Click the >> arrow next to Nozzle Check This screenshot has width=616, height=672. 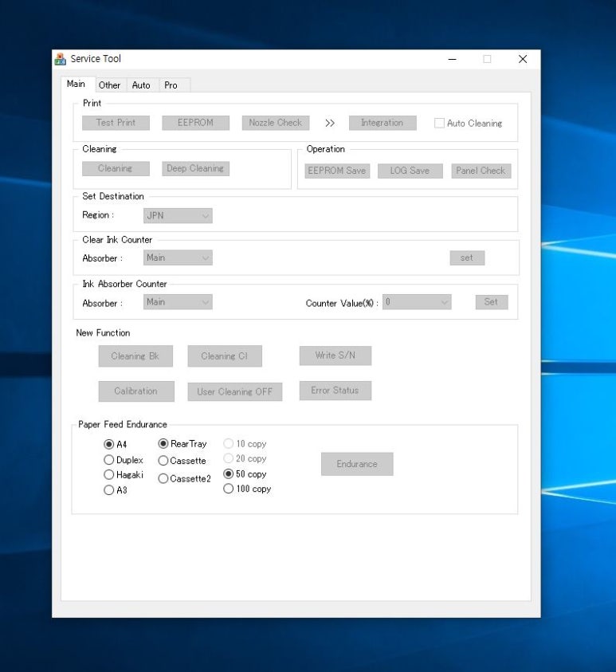(329, 124)
